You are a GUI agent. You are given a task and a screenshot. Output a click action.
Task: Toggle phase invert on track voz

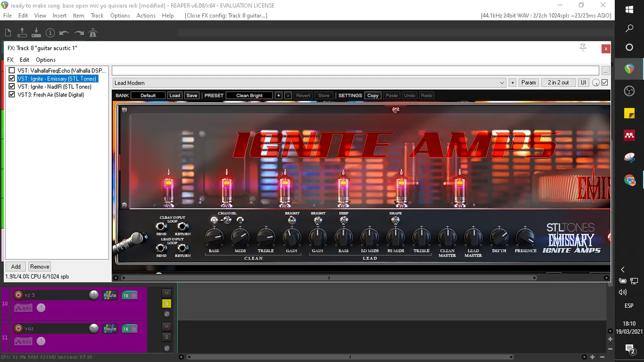(x=167, y=347)
